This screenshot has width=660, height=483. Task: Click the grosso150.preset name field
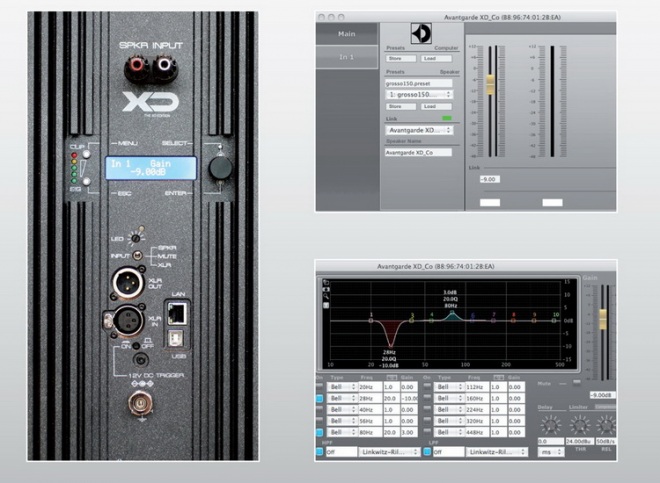[419, 83]
